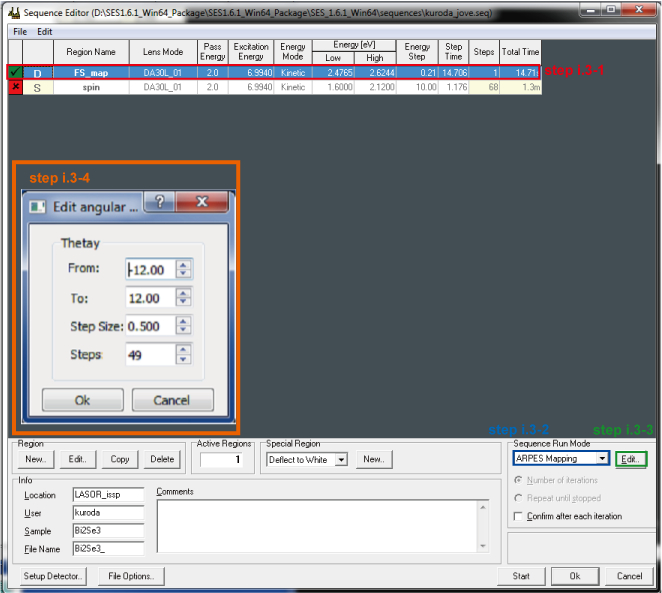Increase the Thetay From value with stepper
The width and height of the screenshot is (662, 593).
click(x=183, y=264)
